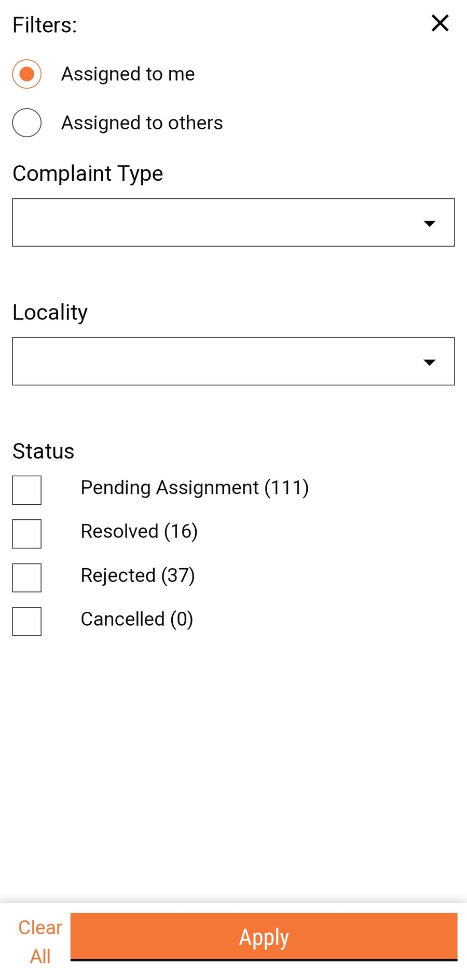Enable the Rejected status checkbox
Image resolution: width=467 pixels, height=980 pixels.
(27, 578)
